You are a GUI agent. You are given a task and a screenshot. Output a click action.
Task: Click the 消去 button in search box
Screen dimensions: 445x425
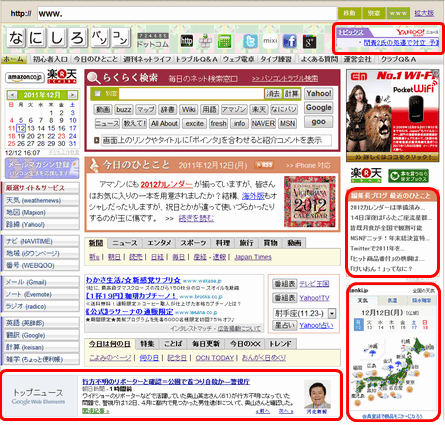[x=273, y=94]
